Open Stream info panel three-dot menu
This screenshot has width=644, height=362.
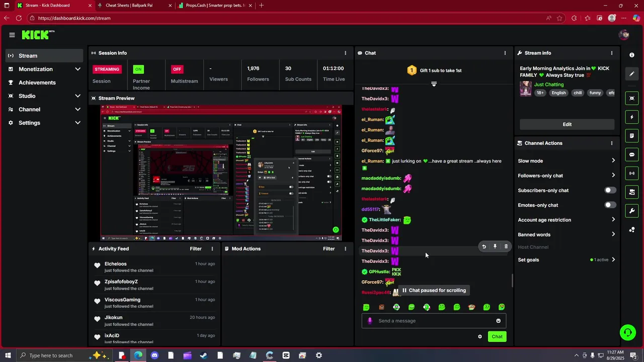click(612, 53)
